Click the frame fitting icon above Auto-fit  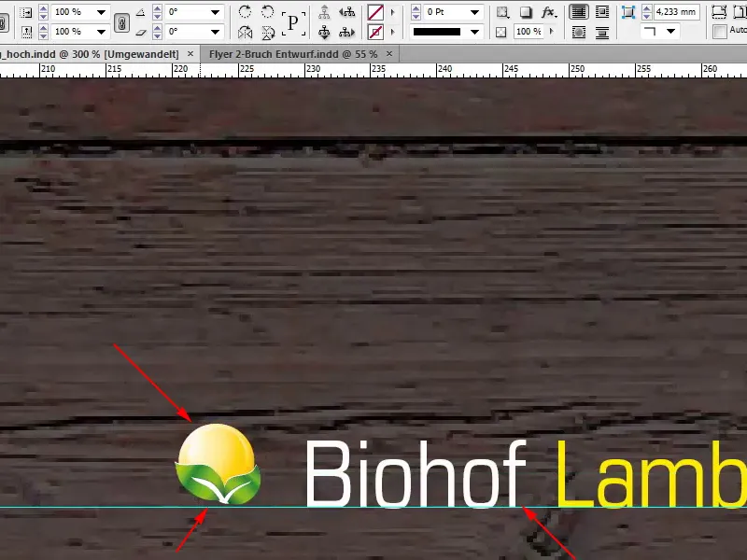[719, 12]
